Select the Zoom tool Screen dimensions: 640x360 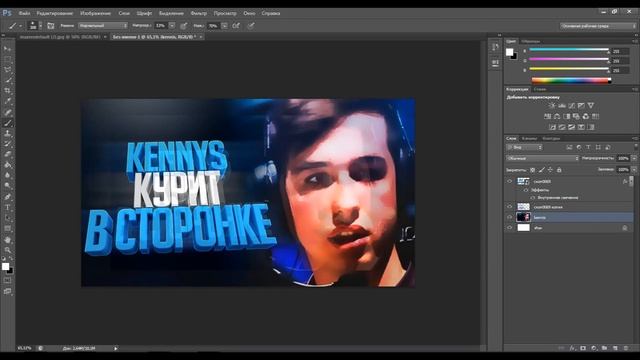8,250
